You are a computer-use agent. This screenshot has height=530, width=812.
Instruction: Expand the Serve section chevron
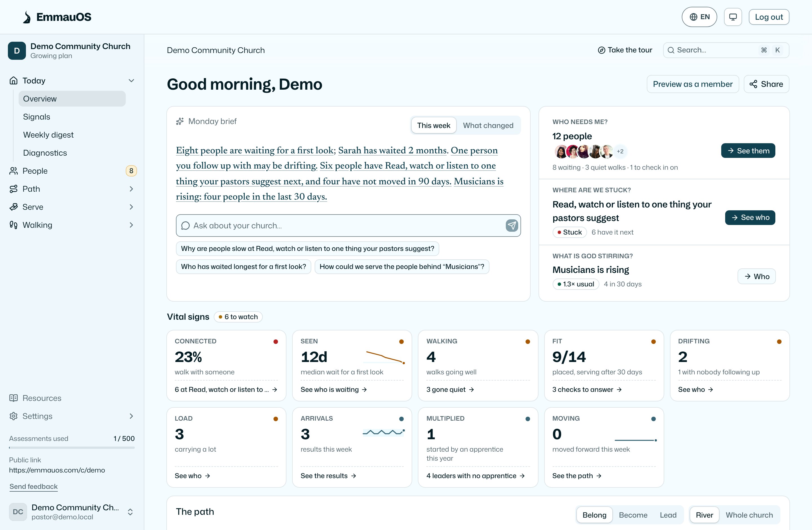click(131, 207)
